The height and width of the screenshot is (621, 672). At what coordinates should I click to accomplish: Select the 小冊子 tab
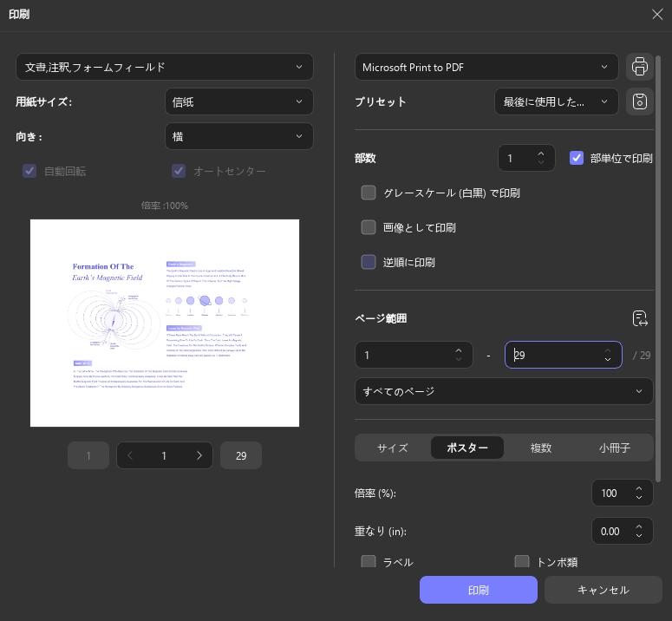(x=615, y=448)
